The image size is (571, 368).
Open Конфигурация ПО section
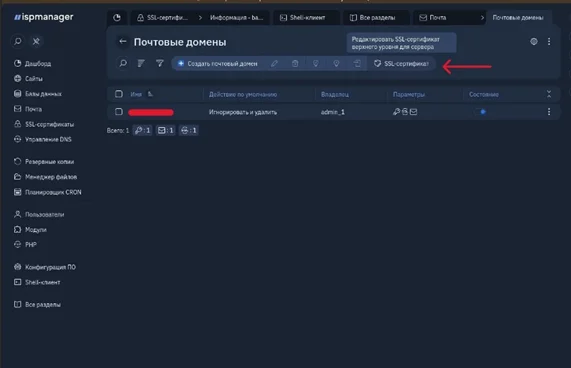coord(45,267)
